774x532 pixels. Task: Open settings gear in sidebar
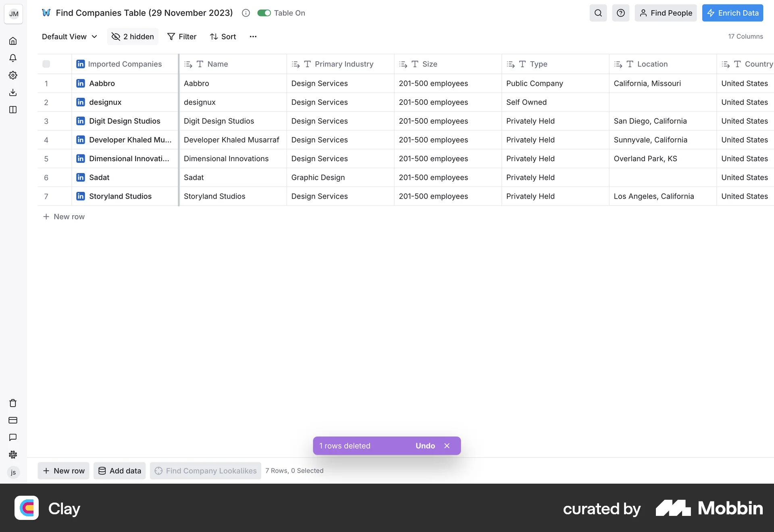13,75
